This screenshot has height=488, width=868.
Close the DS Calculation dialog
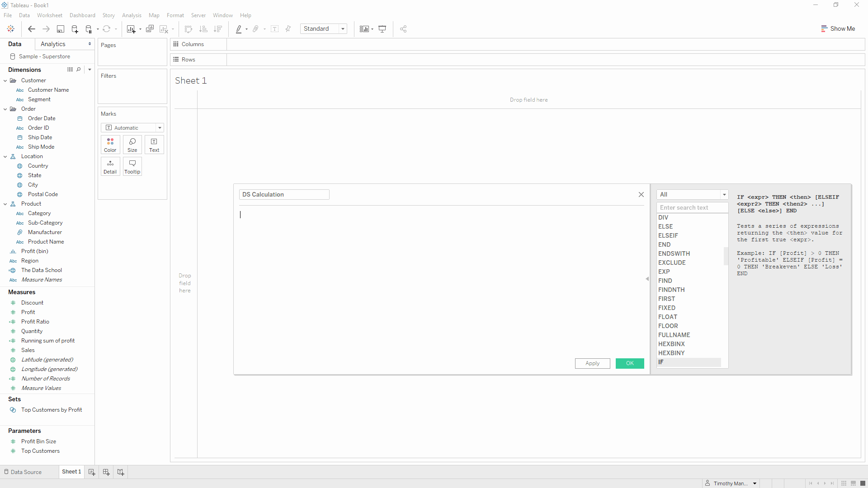(641, 195)
